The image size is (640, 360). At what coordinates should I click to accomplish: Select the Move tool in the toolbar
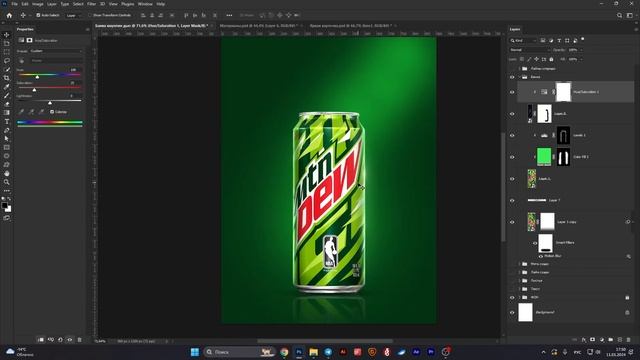(x=7, y=35)
